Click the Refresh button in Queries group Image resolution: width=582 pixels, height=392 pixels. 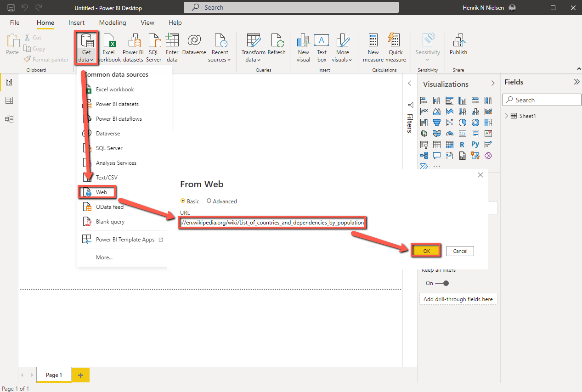[x=277, y=45]
